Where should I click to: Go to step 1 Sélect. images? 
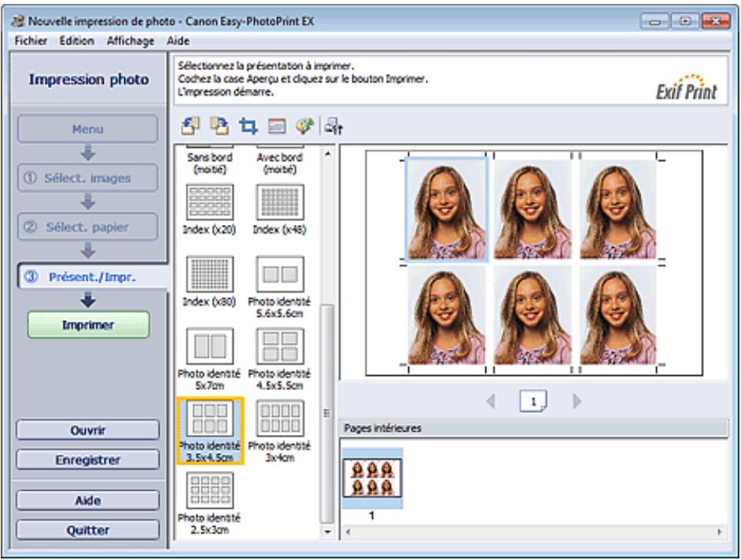pyautogui.click(x=88, y=178)
